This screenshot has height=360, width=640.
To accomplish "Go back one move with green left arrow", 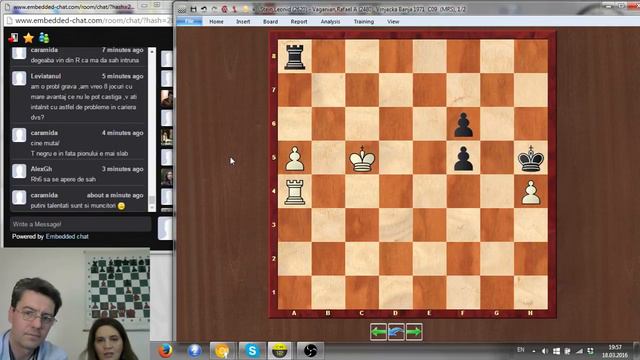I will (x=378, y=332).
